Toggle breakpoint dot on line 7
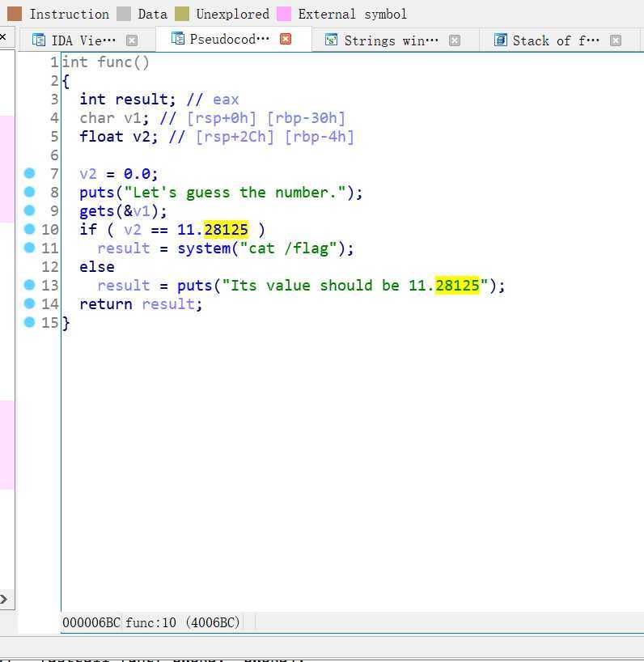 (x=30, y=173)
